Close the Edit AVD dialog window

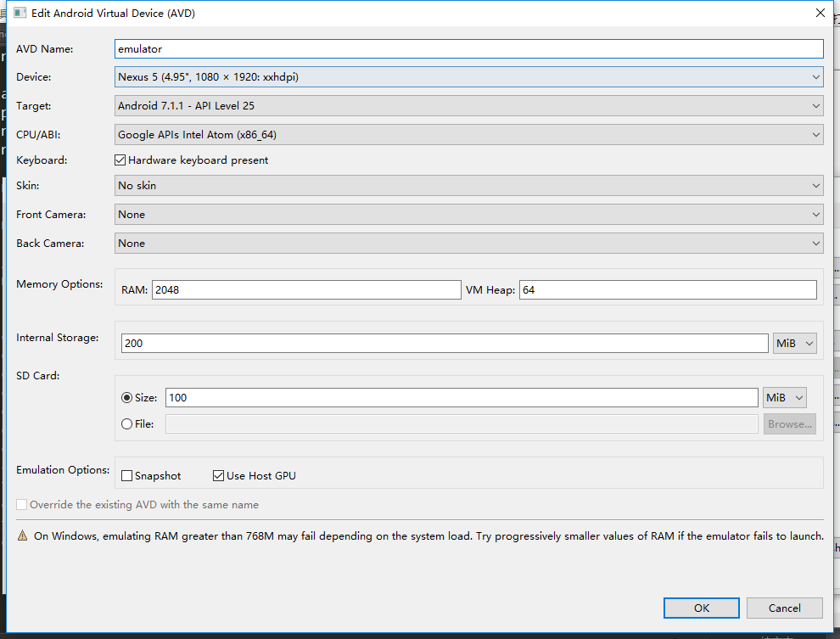820,13
